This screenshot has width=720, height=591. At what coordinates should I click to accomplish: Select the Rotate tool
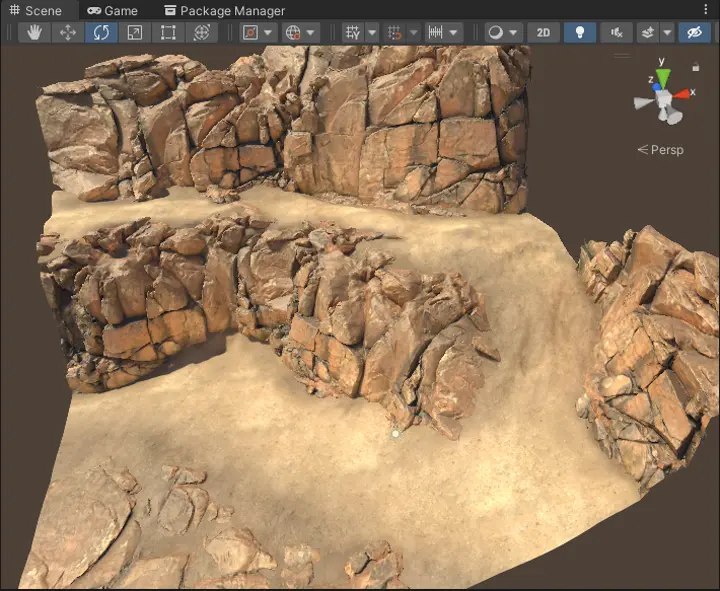101,33
